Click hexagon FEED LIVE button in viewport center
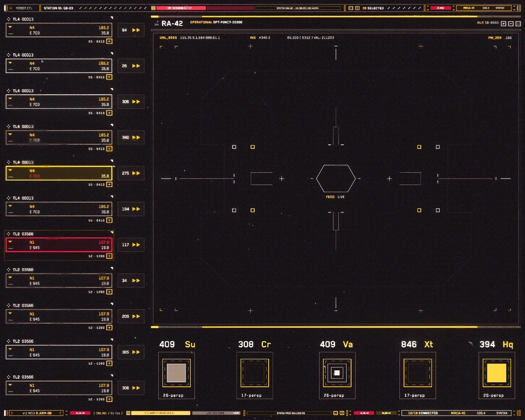525x420 pixels. pos(336,178)
